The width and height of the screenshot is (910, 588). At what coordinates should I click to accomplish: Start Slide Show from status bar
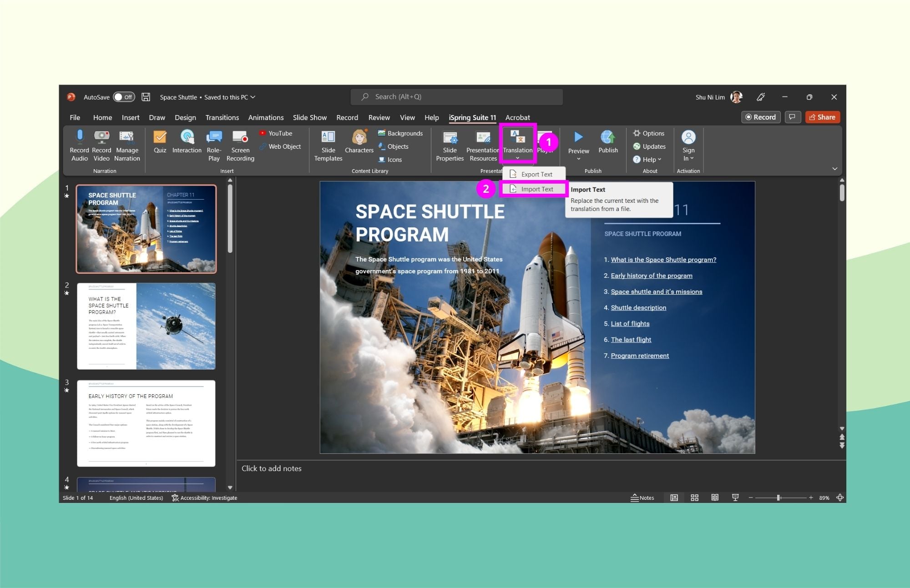coord(735,498)
